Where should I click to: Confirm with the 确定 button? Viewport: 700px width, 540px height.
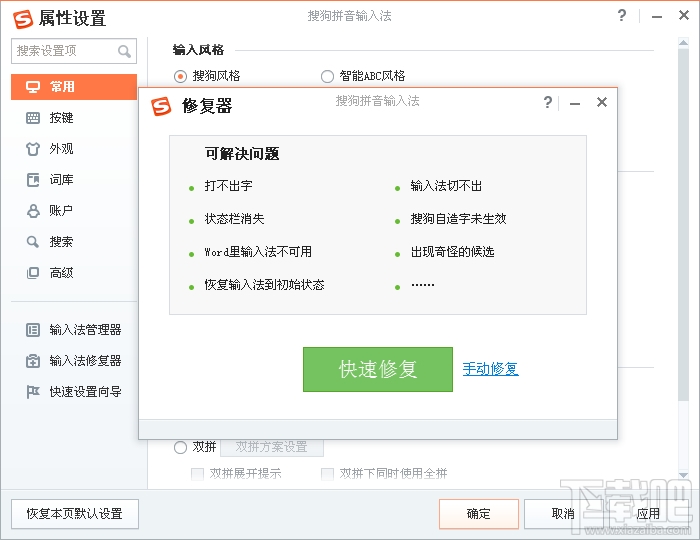pyautogui.click(x=479, y=514)
